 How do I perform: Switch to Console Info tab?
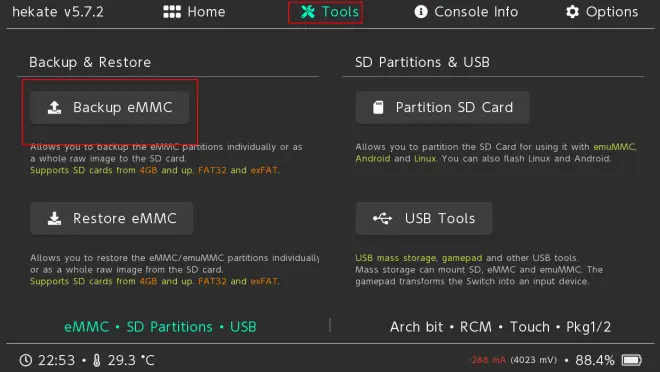(x=466, y=12)
